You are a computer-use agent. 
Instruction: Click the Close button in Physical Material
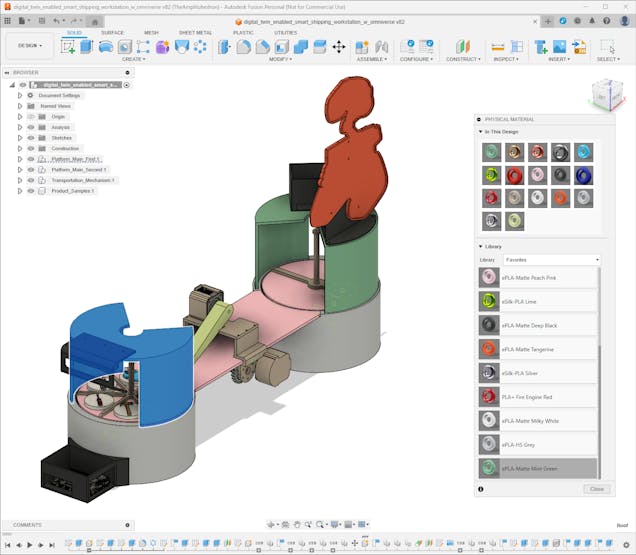tap(596, 489)
